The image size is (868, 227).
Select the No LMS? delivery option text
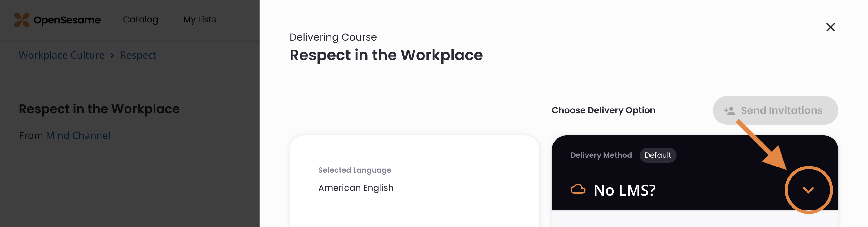click(624, 190)
